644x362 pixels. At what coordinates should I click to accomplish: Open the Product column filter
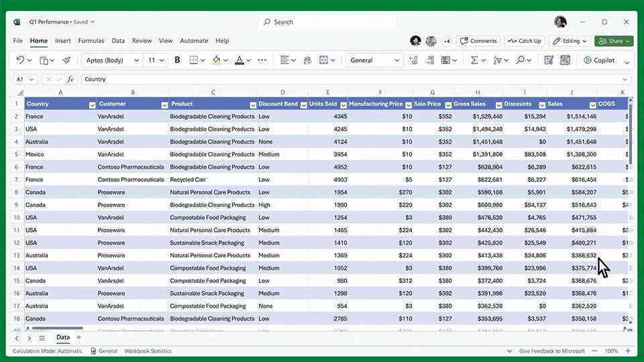253,105
